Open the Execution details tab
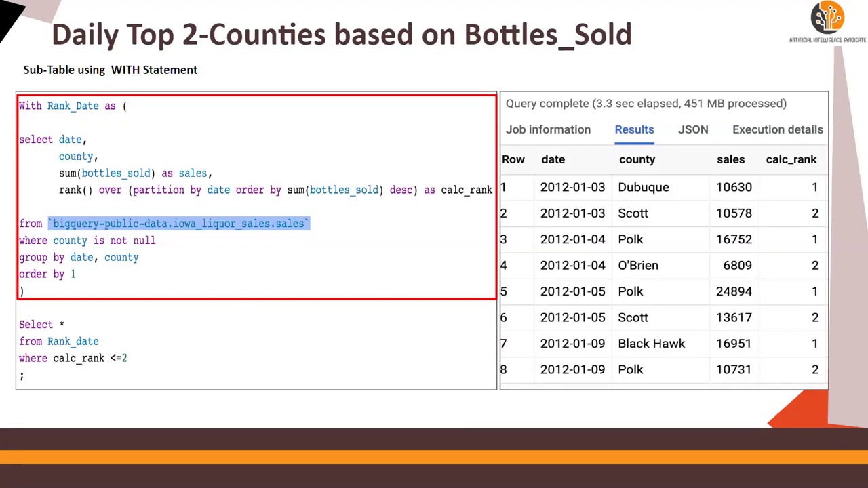The height and width of the screenshot is (488, 868). point(777,129)
